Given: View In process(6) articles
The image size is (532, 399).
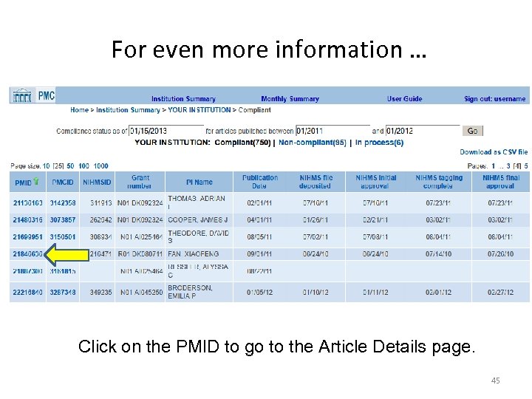Looking at the screenshot, I should coord(379,142).
